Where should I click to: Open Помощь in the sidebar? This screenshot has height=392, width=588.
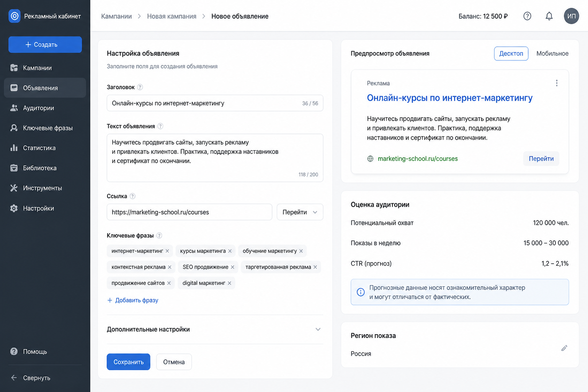(45, 351)
